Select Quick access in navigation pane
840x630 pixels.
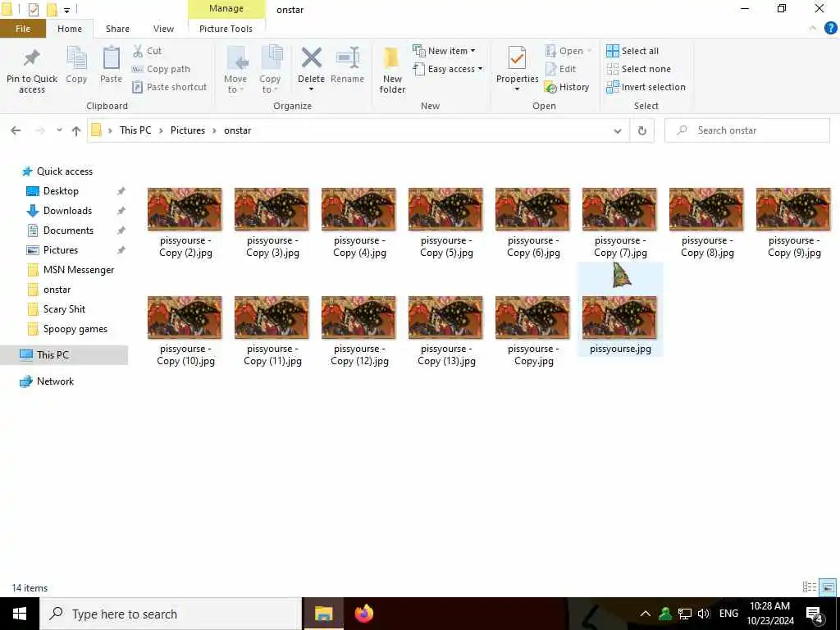[64, 171]
